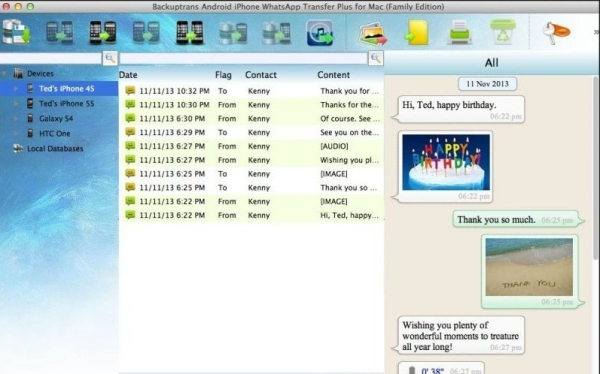
Task: Select the 11/11/13 10:32 PM message row
Action: pyautogui.click(x=251, y=91)
